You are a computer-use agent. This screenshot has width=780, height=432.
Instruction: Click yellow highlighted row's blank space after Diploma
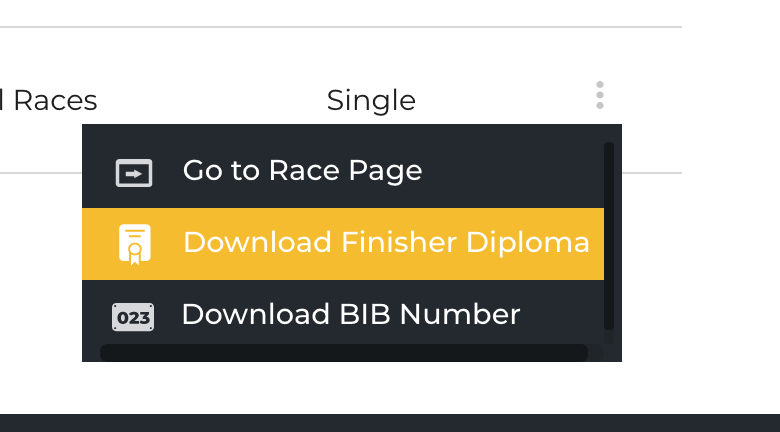[597, 244]
